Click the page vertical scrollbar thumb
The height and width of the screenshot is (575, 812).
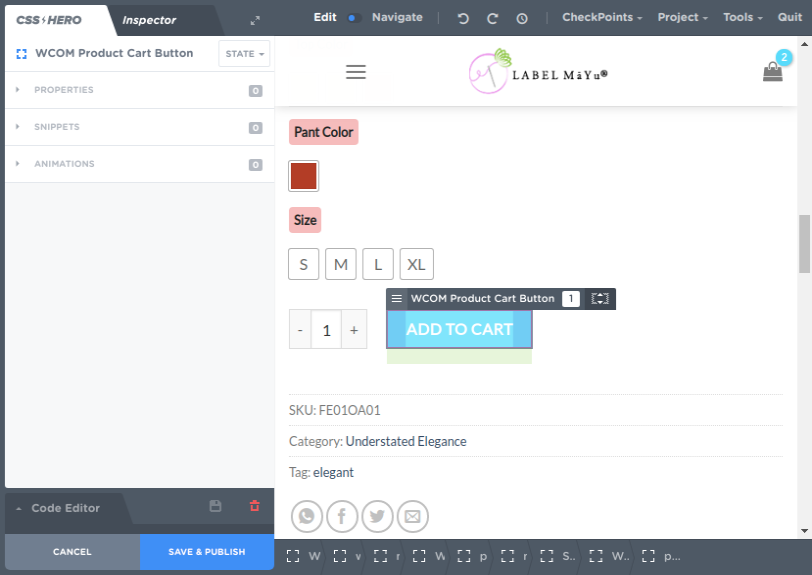click(x=804, y=243)
